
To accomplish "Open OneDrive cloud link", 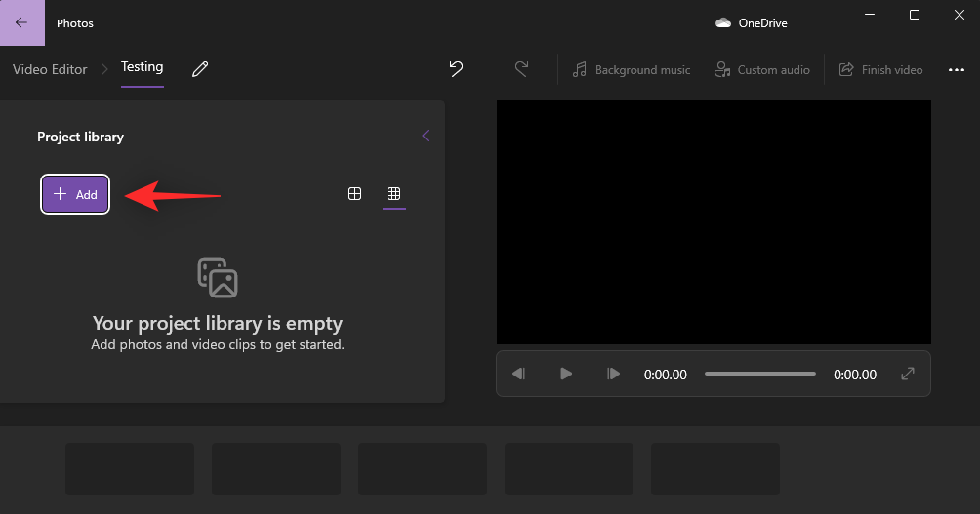I will click(752, 23).
